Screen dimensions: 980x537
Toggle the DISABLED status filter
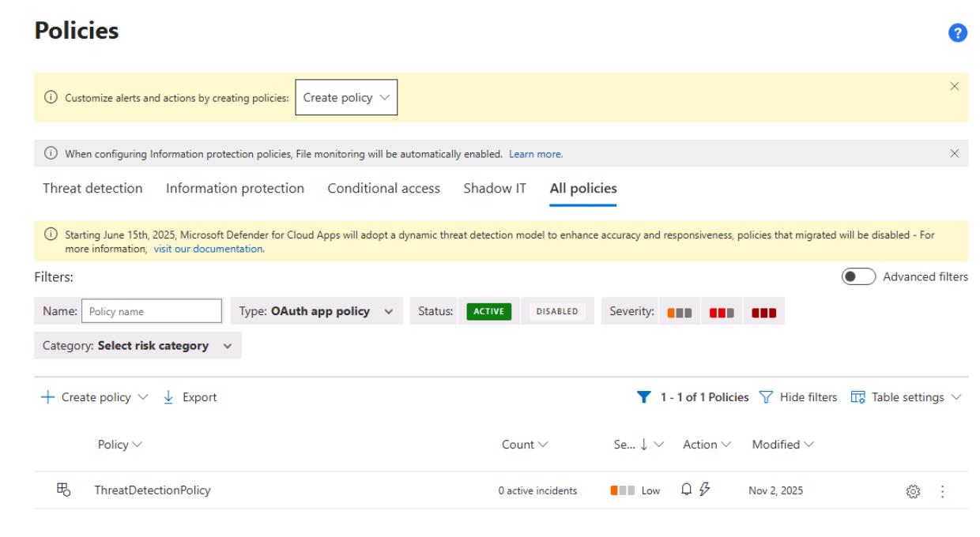pos(557,311)
